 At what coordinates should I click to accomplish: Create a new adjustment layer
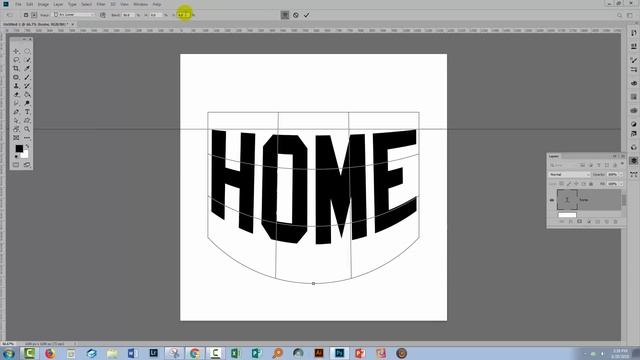click(589, 222)
